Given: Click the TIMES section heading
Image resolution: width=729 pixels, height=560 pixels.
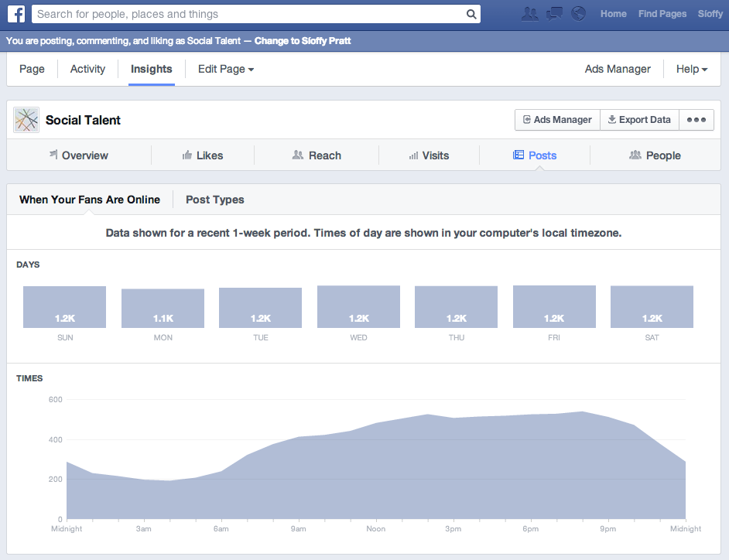Looking at the screenshot, I should tap(29, 378).
